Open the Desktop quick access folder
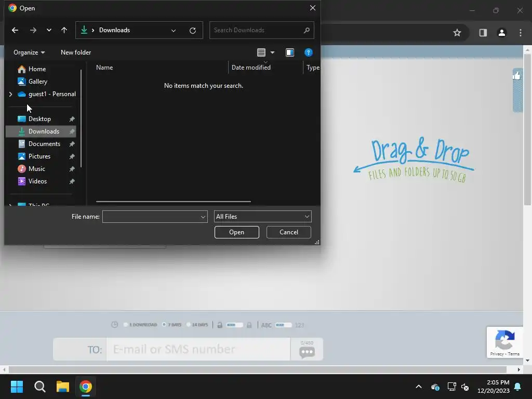The height and width of the screenshot is (399, 532). [x=39, y=119]
